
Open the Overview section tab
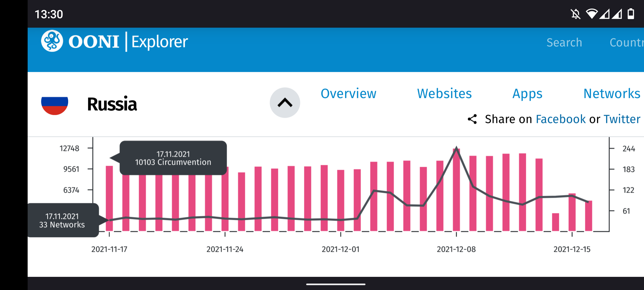[x=348, y=94]
